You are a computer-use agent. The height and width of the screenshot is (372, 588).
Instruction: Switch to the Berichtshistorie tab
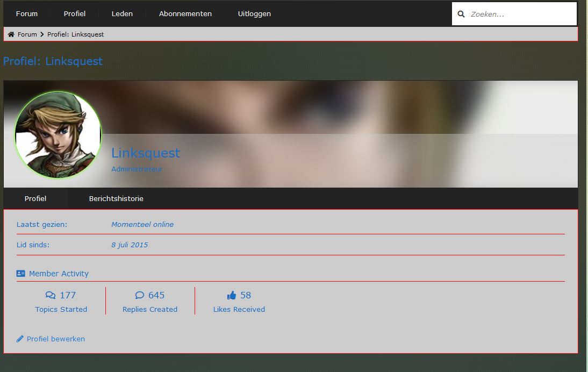click(116, 199)
